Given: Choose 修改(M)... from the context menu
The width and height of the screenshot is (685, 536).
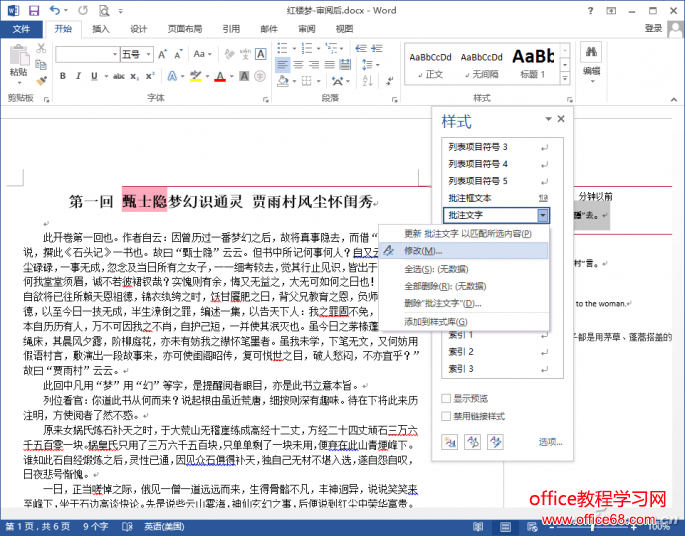Looking at the screenshot, I should 426,251.
